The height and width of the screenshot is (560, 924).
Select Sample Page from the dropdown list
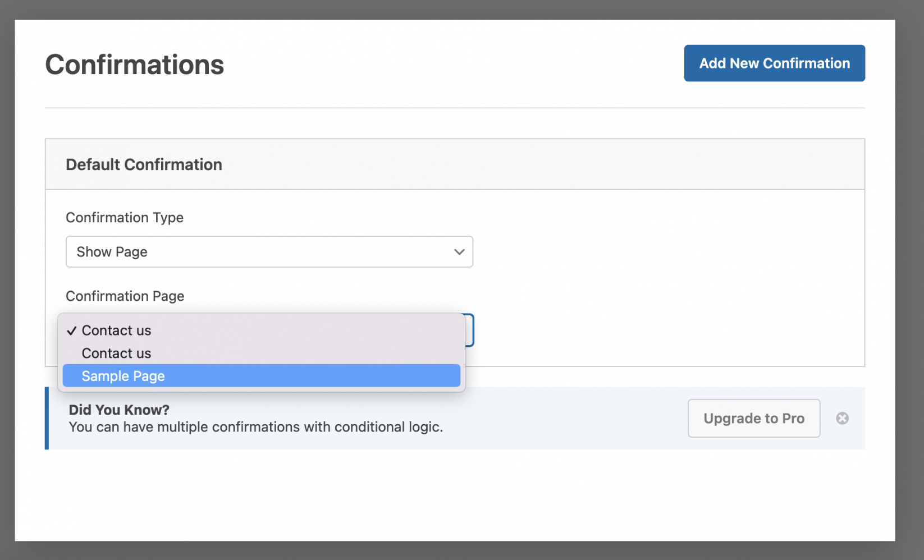(x=262, y=375)
